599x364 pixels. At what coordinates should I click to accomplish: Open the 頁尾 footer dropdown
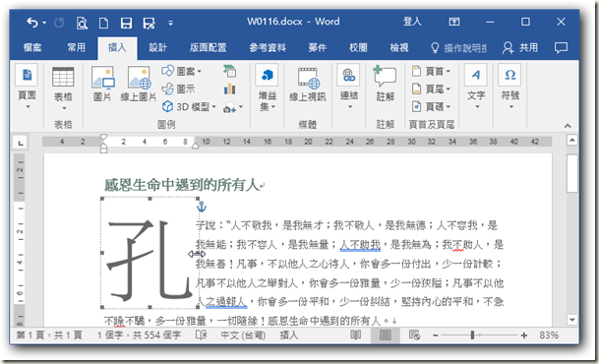coord(431,89)
